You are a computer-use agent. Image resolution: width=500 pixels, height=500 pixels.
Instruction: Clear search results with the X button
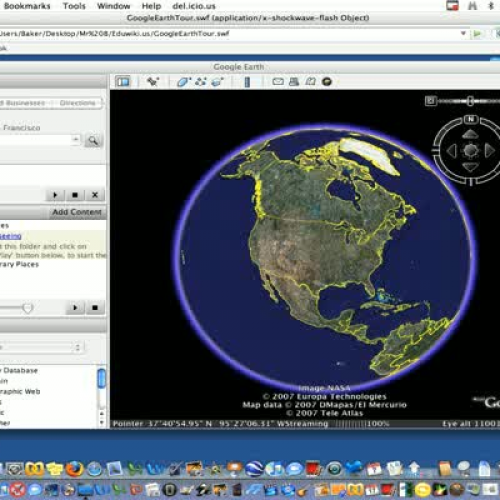point(95,195)
